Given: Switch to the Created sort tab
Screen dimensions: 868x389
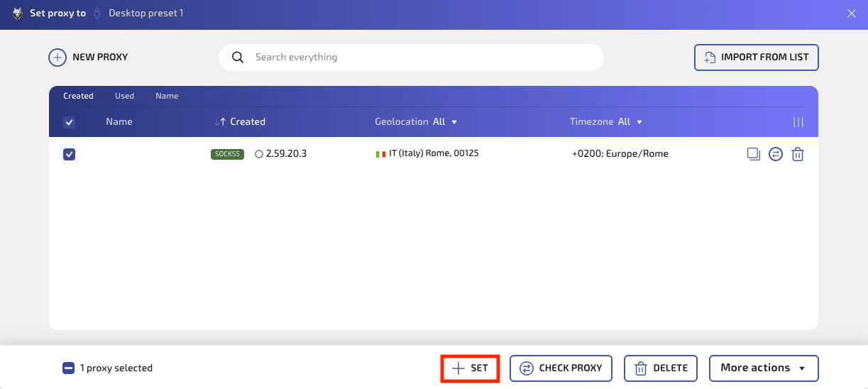Looking at the screenshot, I should pos(78,96).
